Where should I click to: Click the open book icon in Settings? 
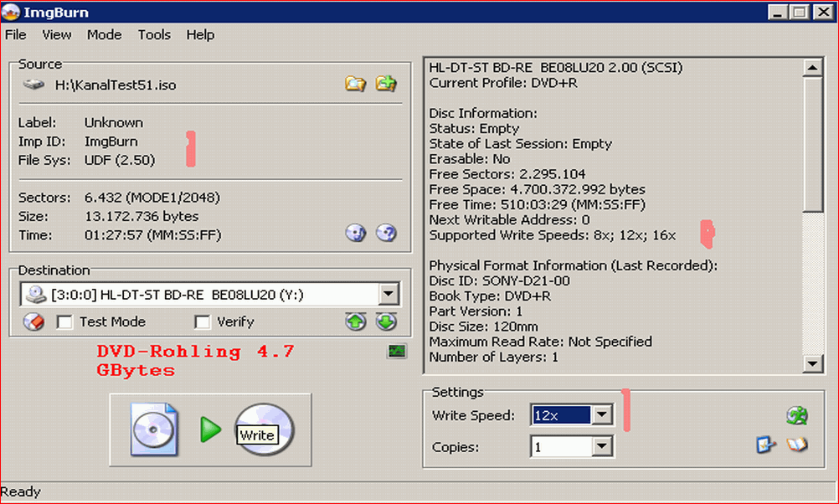click(797, 445)
